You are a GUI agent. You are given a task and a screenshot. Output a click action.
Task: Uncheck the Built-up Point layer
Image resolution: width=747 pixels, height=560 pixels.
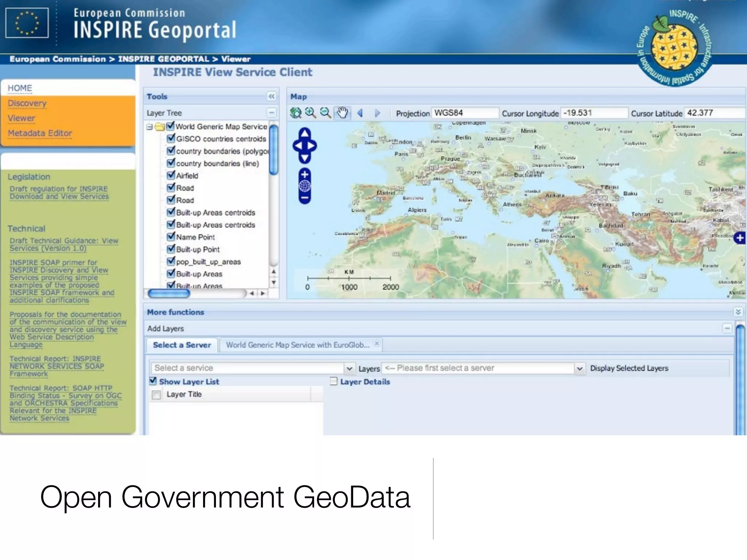171,249
